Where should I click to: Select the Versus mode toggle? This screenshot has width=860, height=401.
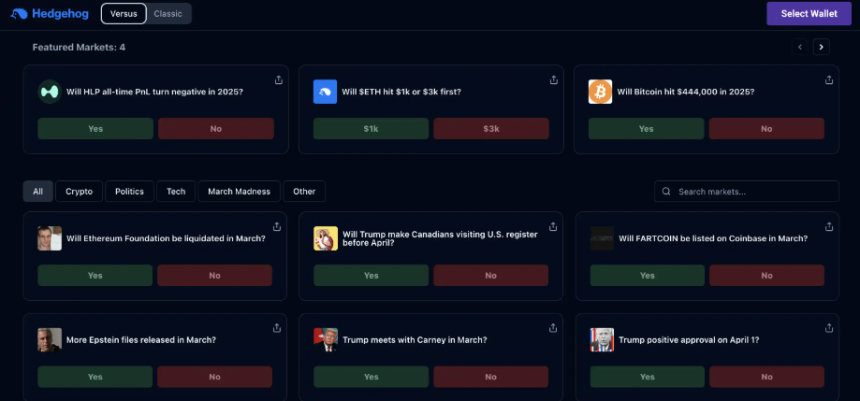(x=123, y=14)
